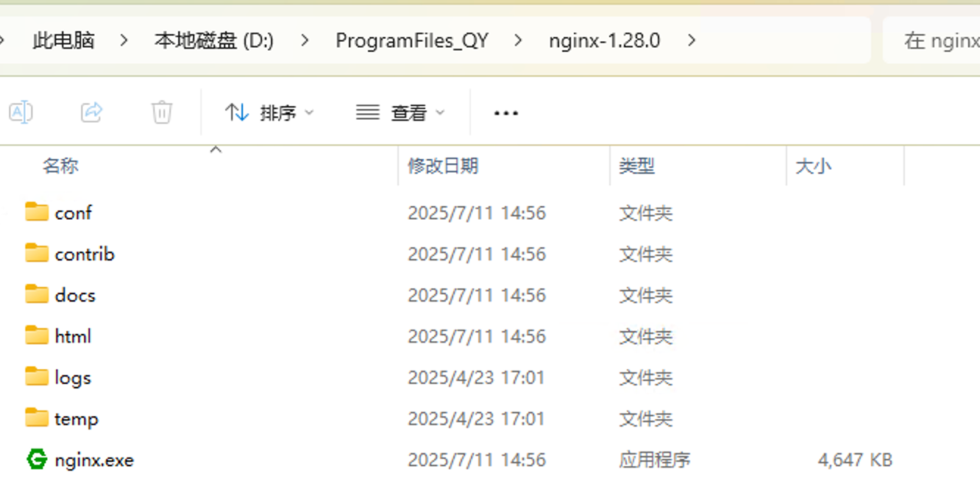Image resolution: width=980 pixels, height=500 pixels.
Task: Click the logs modified date 2025/4/23 17:01
Action: pos(477,378)
